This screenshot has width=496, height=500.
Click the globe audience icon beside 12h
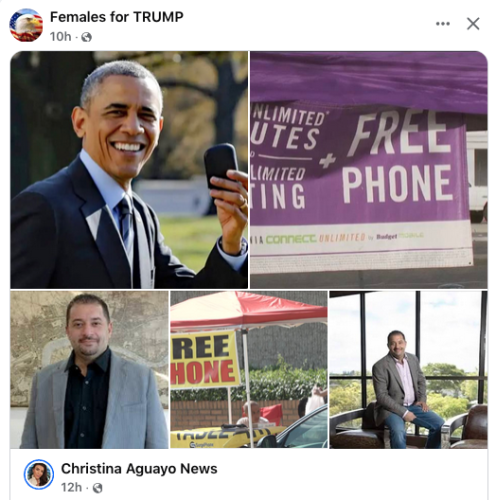coord(97,488)
